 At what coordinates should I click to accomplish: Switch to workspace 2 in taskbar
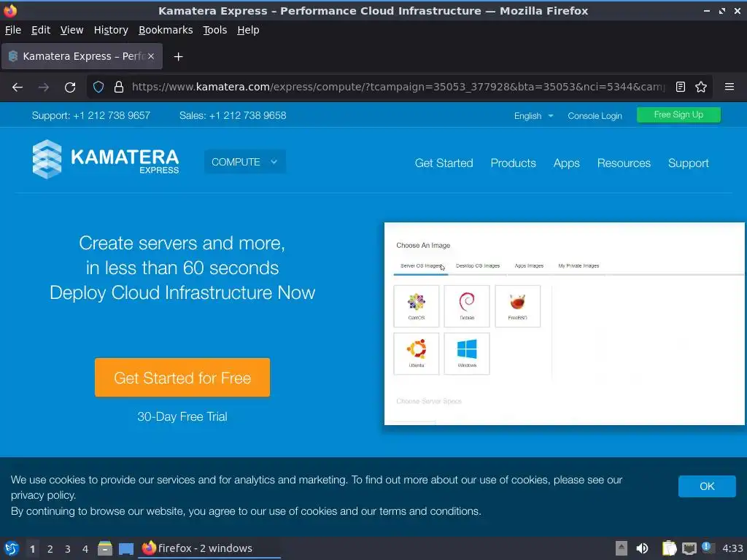[50, 549]
